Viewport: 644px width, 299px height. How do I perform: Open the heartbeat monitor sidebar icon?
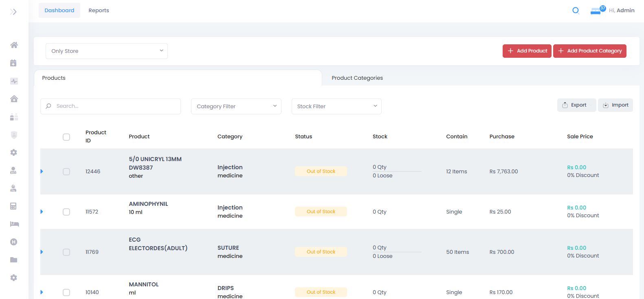pos(14,81)
